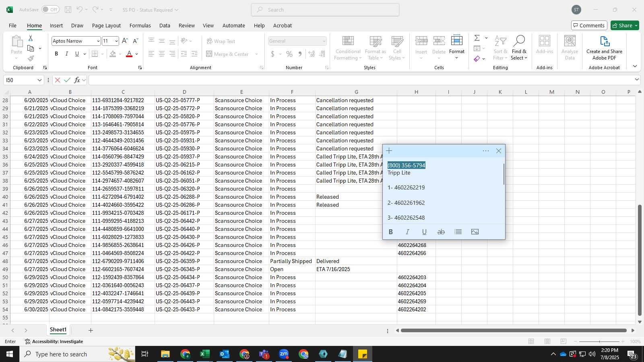Toggle bold in sticky note toolbar

(390, 232)
